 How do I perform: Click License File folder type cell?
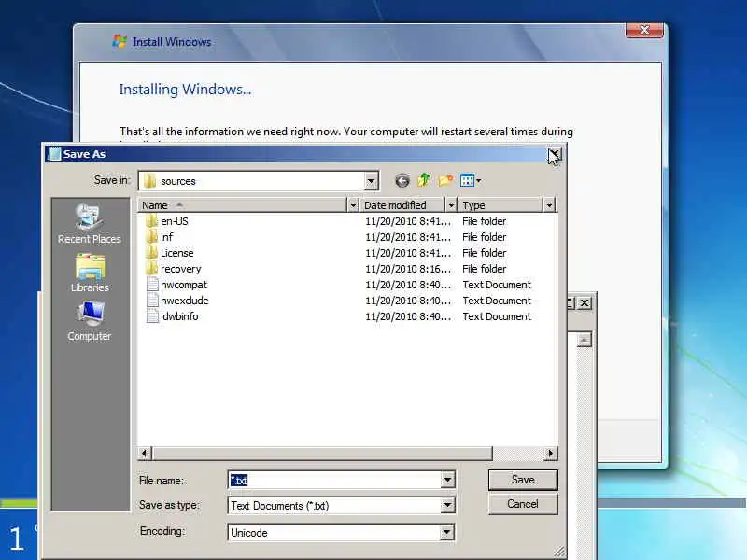[x=484, y=253]
